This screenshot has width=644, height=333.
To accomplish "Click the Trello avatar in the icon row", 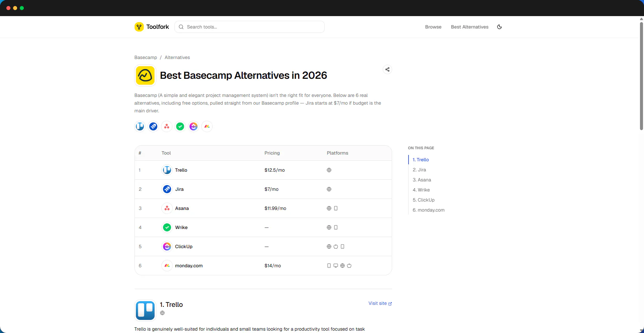I will pyautogui.click(x=140, y=126).
